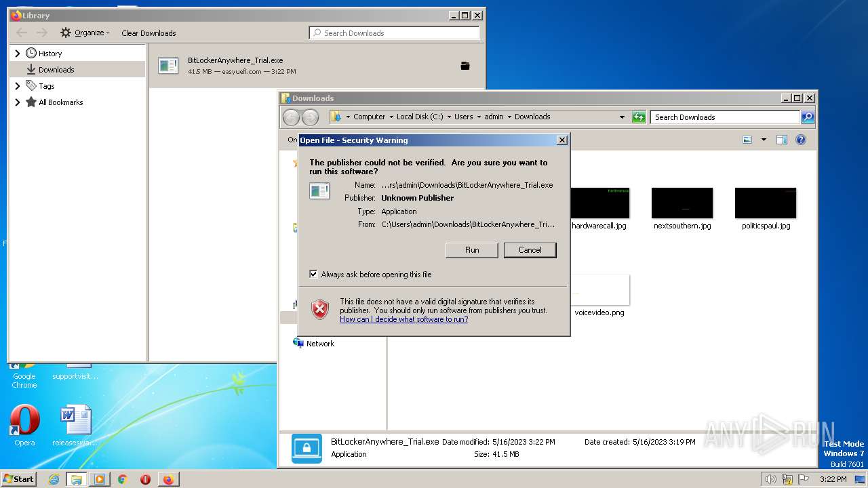The image size is (868, 488).
Task: Click the network tray icon
Action: [787, 479]
